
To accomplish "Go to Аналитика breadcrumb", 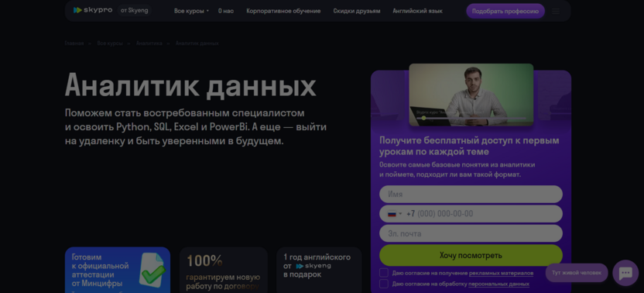I will click(149, 43).
